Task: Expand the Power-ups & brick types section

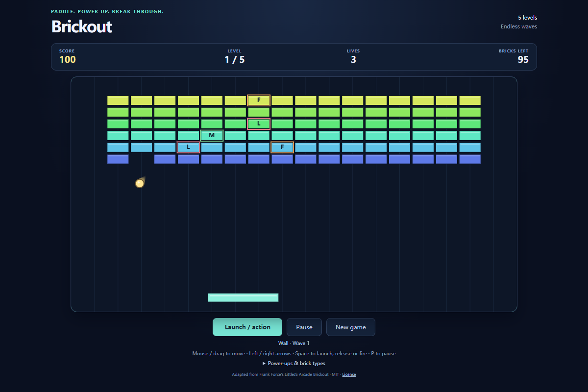Action: tap(294, 364)
